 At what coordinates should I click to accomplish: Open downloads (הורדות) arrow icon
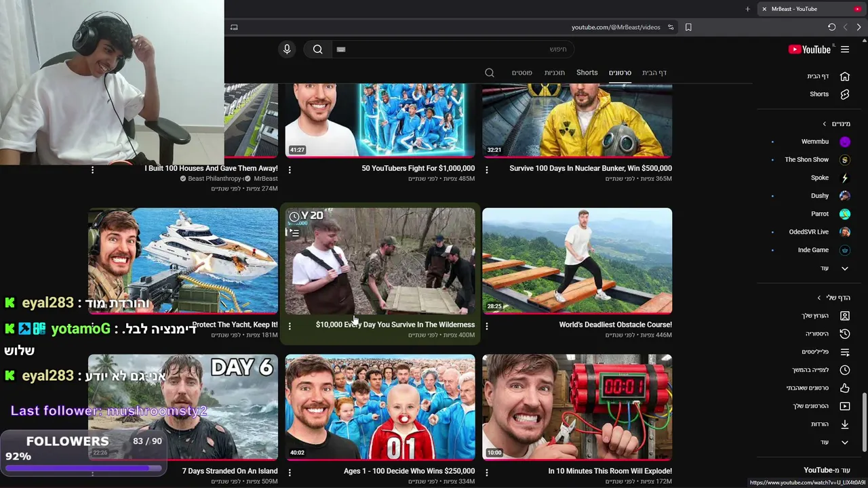[x=845, y=424]
